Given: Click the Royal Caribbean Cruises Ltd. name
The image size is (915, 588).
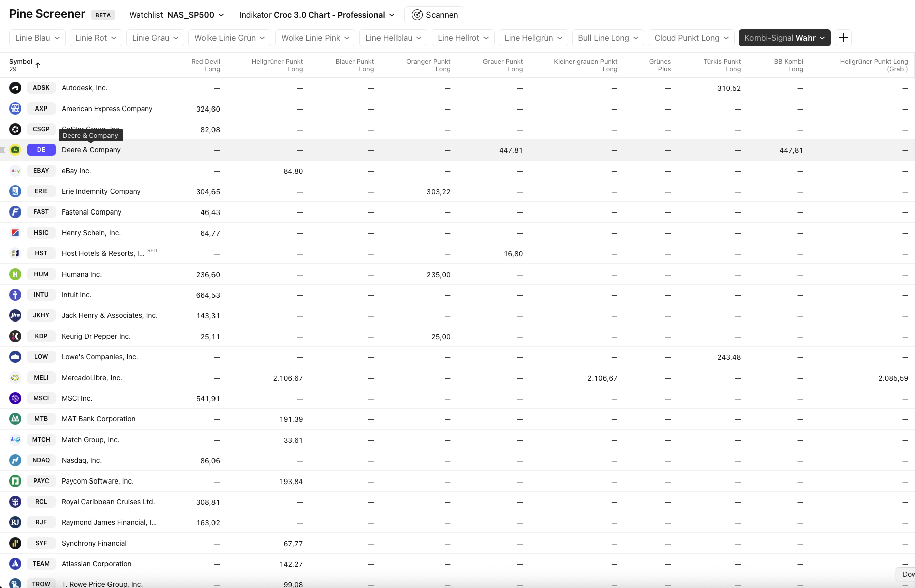Looking at the screenshot, I should coord(108,502).
